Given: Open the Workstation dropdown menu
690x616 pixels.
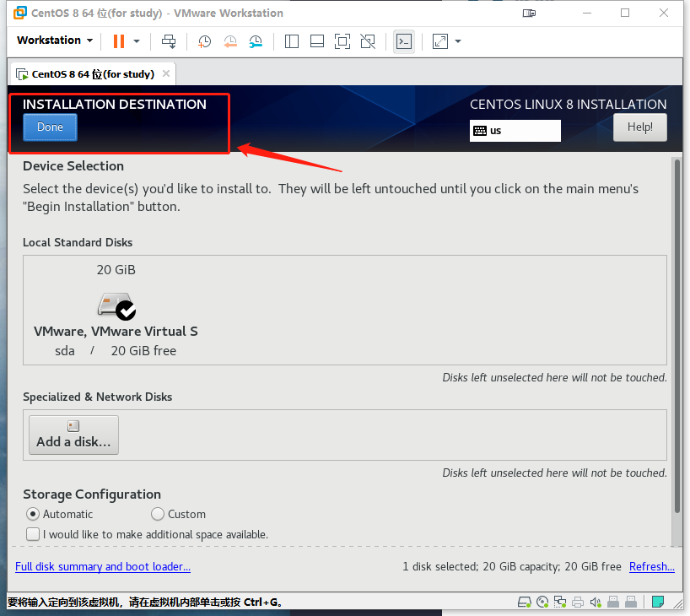Looking at the screenshot, I should (55, 40).
